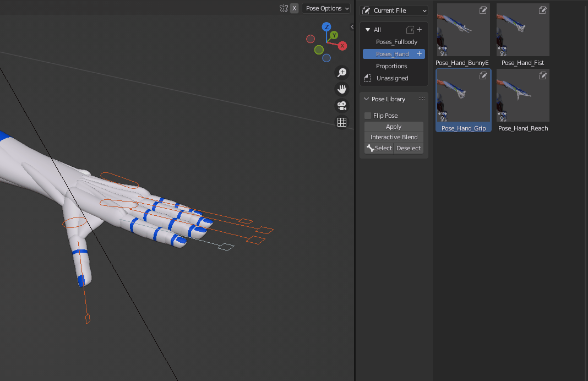Click the zoom viewport magnifier icon
Screen dimensions: 588x381
click(x=342, y=72)
